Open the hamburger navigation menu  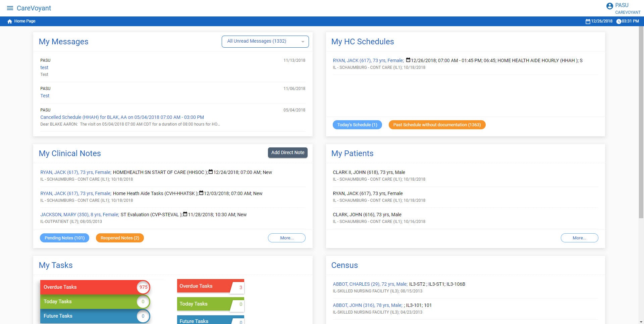(10, 8)
